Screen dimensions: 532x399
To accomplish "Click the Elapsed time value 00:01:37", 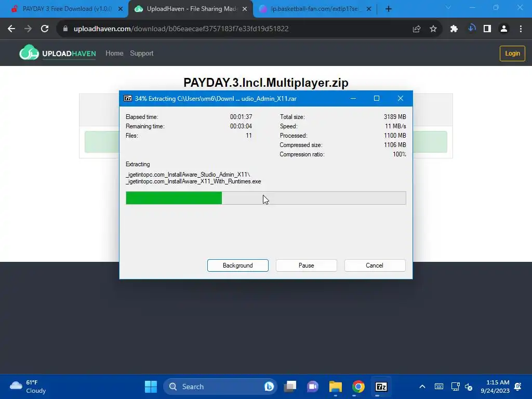I will pos(241,117).
